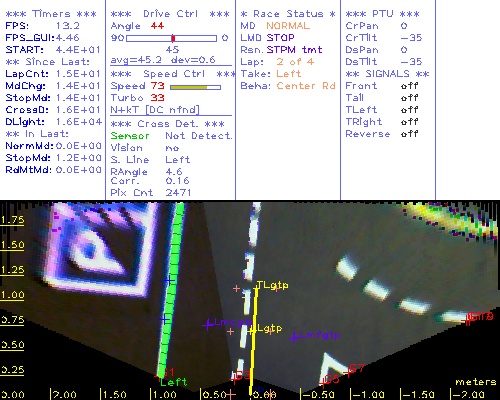Click the TRight signal off value
Viewport: 500px width, 400px height.
click(x=409, y=122)
